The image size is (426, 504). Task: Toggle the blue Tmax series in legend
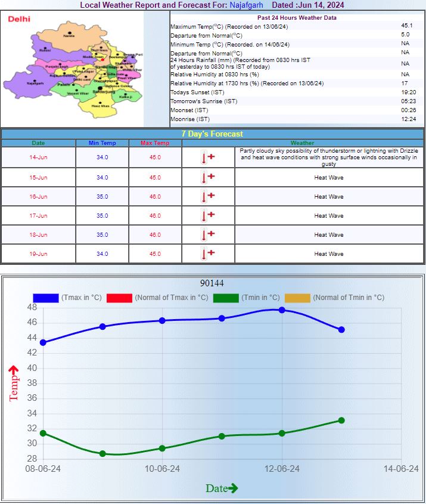pos(46,298)
